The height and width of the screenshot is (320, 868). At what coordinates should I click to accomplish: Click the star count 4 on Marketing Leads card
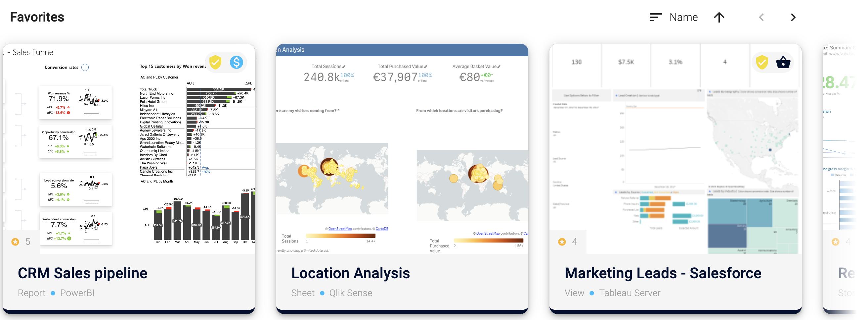575,242
